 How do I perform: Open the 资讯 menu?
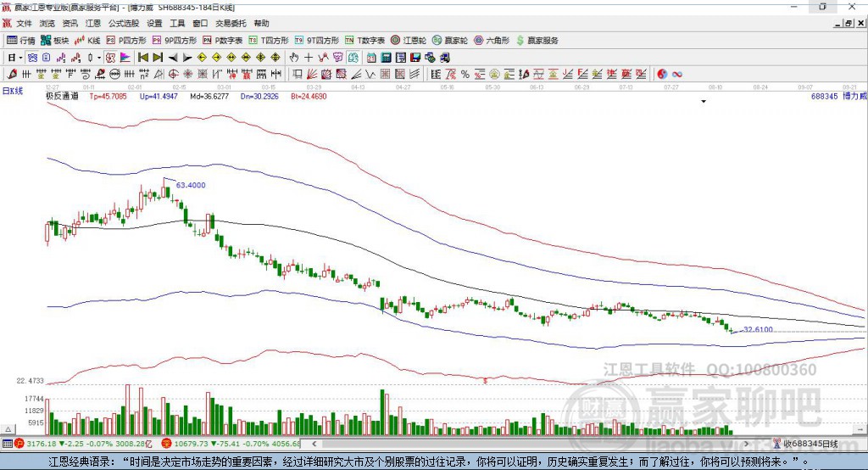(x=70, y=23)
